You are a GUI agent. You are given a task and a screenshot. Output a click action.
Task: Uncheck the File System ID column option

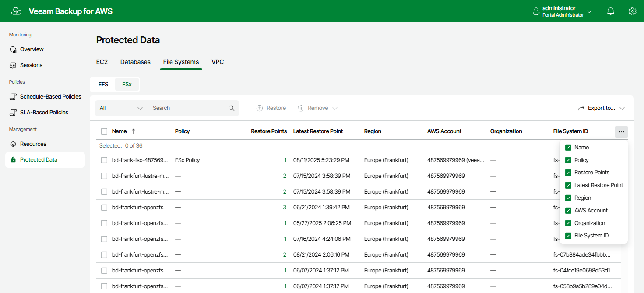coord(568,236)
